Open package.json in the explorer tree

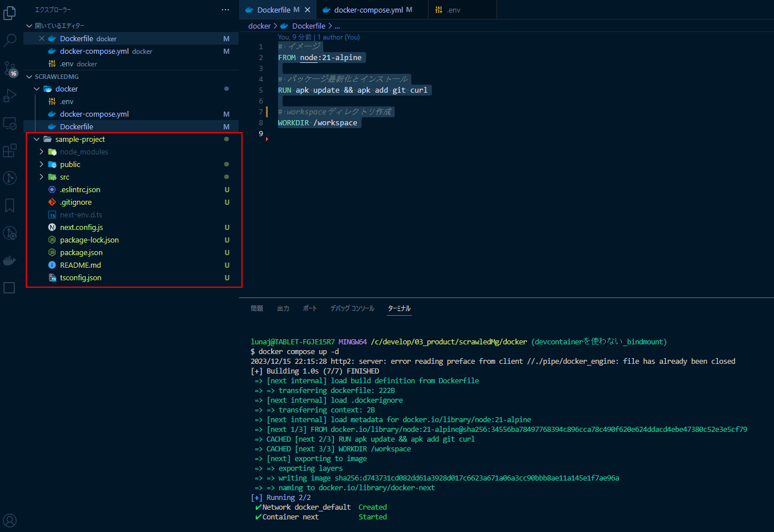click(81, 252)
